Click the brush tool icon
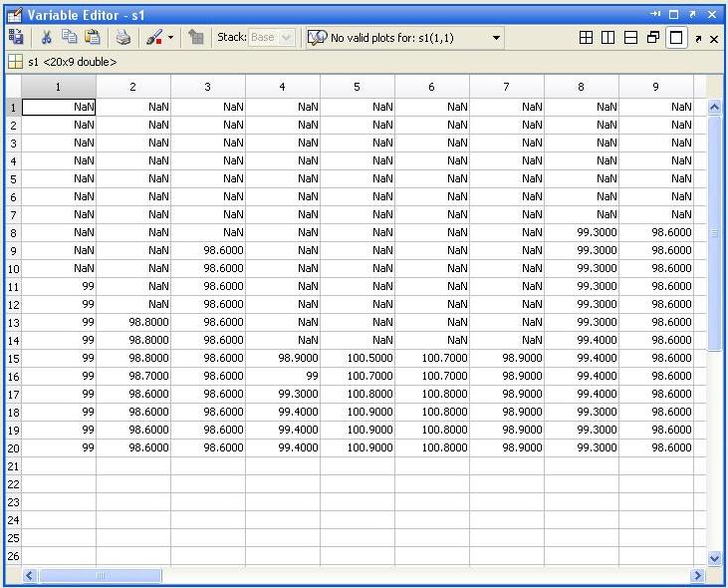The height and width of the screenshot is (588, 728). 153,38
